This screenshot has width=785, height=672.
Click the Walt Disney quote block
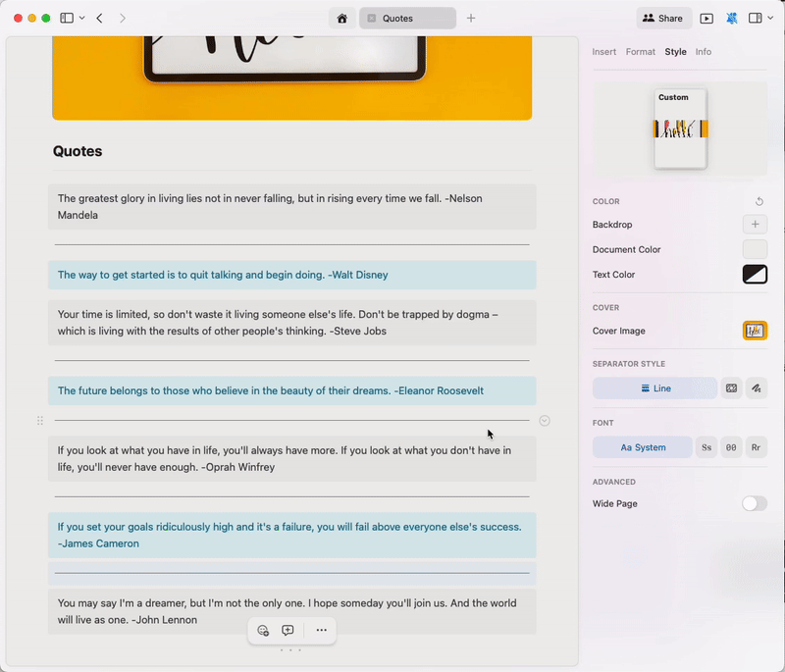[291, 275]
